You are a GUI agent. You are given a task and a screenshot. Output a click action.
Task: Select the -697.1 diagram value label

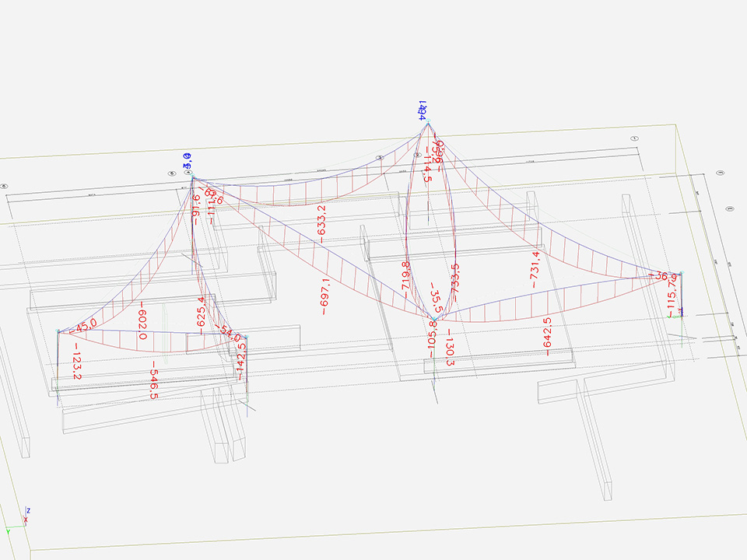pos(324,296)
